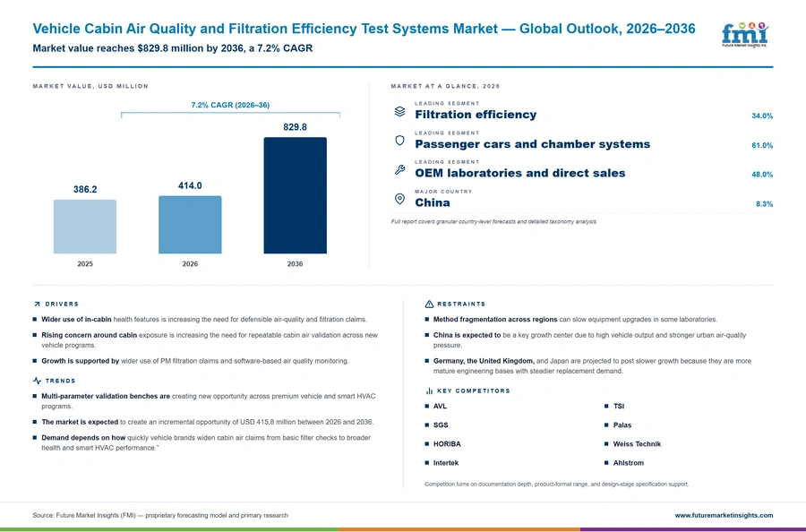This screenshot has height=532, width=806.
Task: Click the bar chart icon next to Key Competitors
Action: [429, 391]
